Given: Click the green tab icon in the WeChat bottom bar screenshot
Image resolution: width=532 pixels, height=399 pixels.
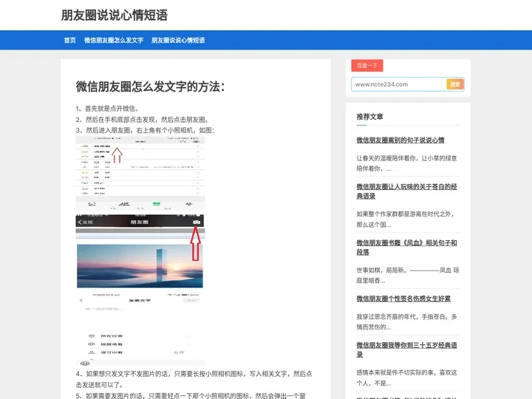Looking at the screenshot, I should 156,204.
